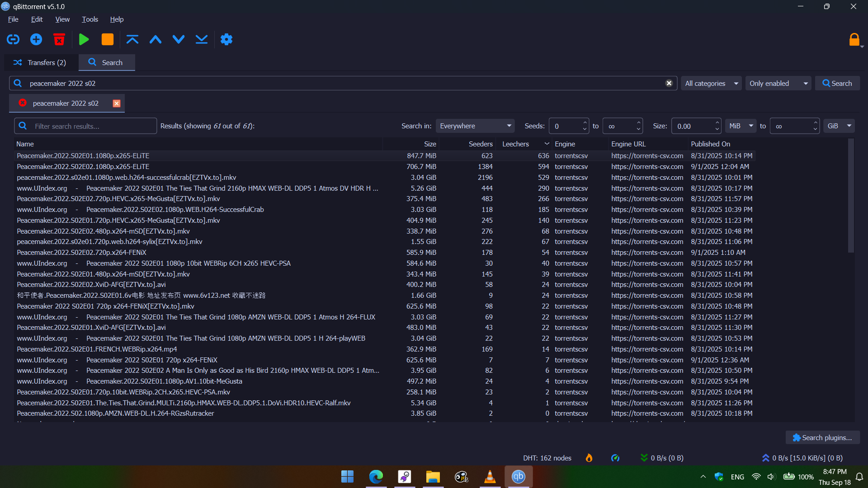Start torrents with the green play icon
The image size is (868, 488).
pos(84,39)
